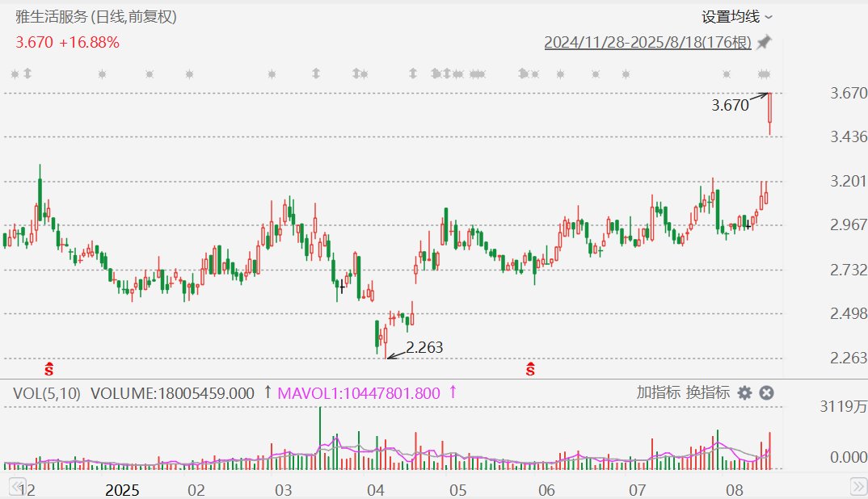Click the 2.263 low price annotation
The image size is (868, 499).
(x=424, y=347)
